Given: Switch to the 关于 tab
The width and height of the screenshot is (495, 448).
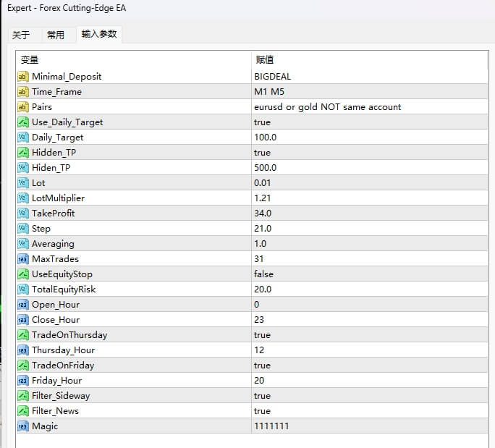Looking at the screenshot, I should click(x=21, y=35).
